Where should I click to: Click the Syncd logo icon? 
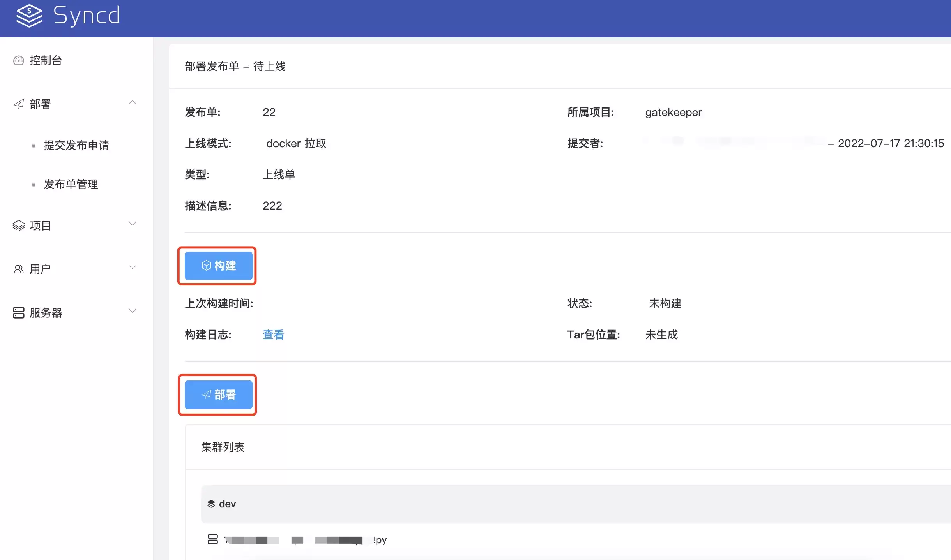click(29, 16)
